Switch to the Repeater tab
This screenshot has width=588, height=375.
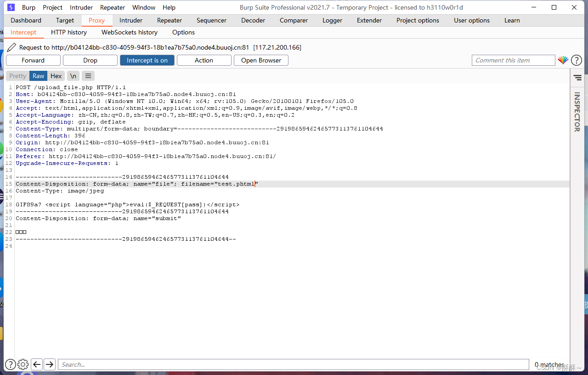tap(170, 20)
